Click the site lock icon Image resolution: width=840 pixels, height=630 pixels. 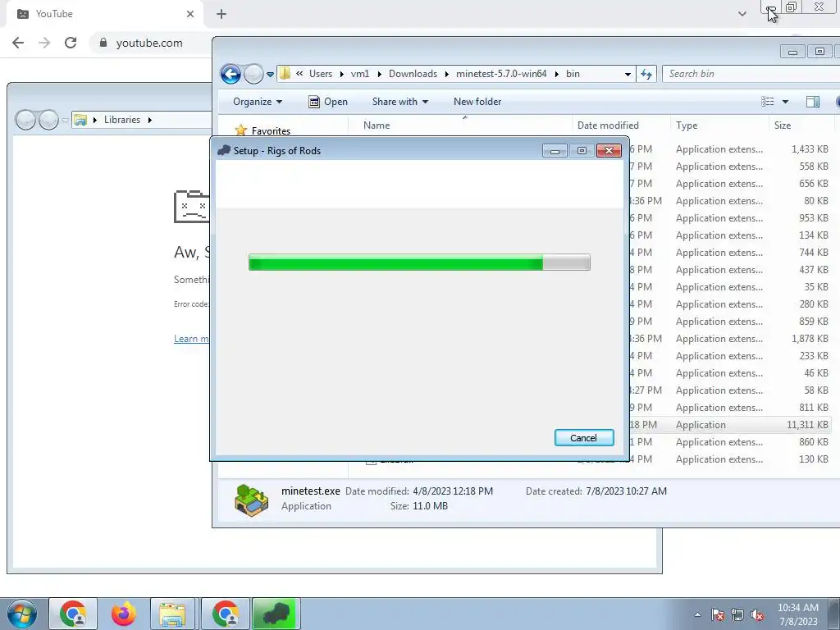[x=103, y=43]
